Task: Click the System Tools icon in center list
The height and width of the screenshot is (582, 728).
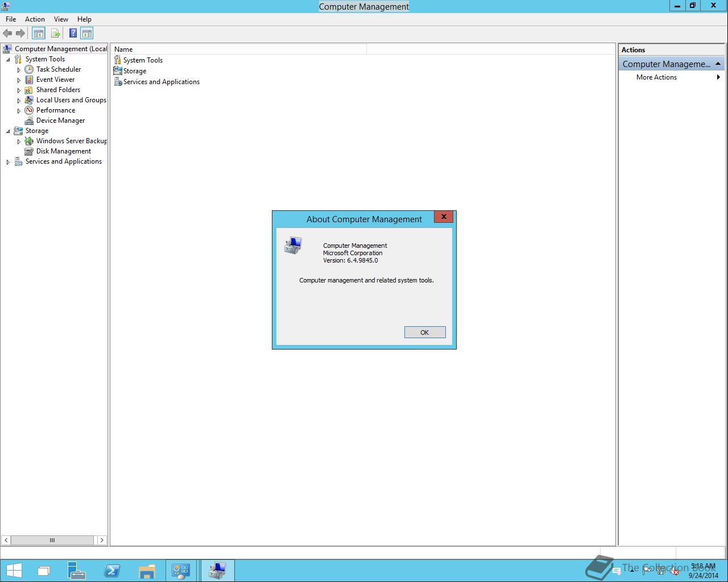Action: point(118,60)
